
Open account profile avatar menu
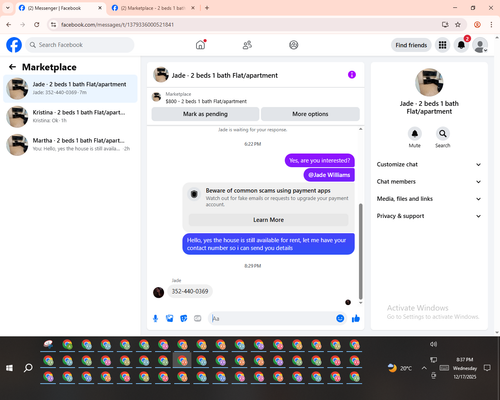click(x=480, y=45)
